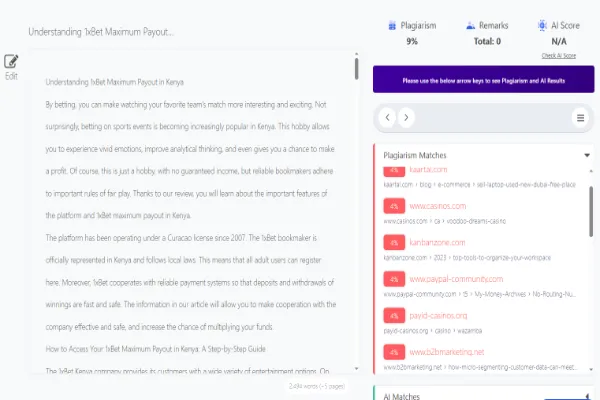Go to the next result arrow

point(406,117)
